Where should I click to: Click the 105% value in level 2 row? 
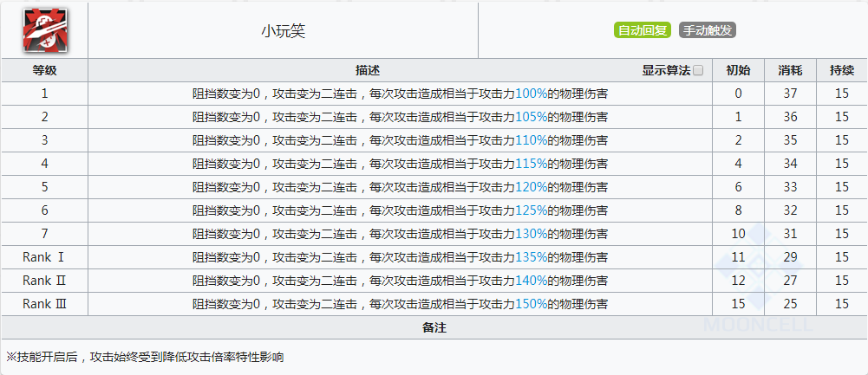(x=531, y=117)
